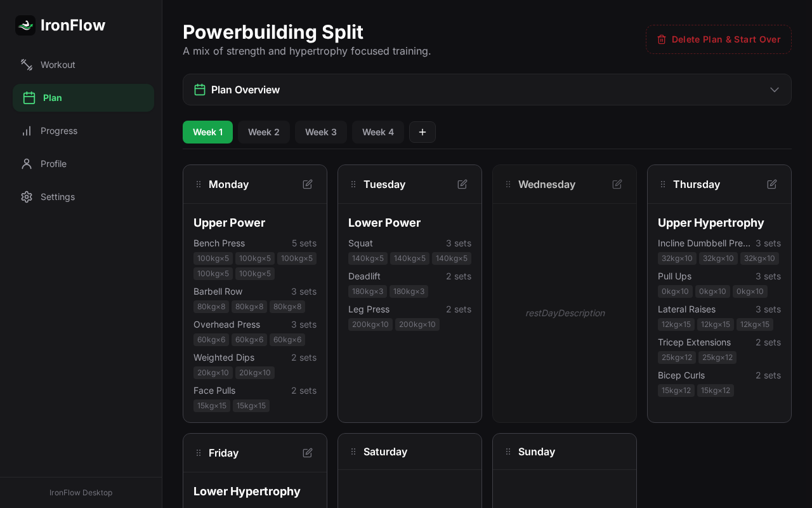Viewport: 812px width, 508px height.
Task: Open Settings with the gear icon
Action: 27,197
